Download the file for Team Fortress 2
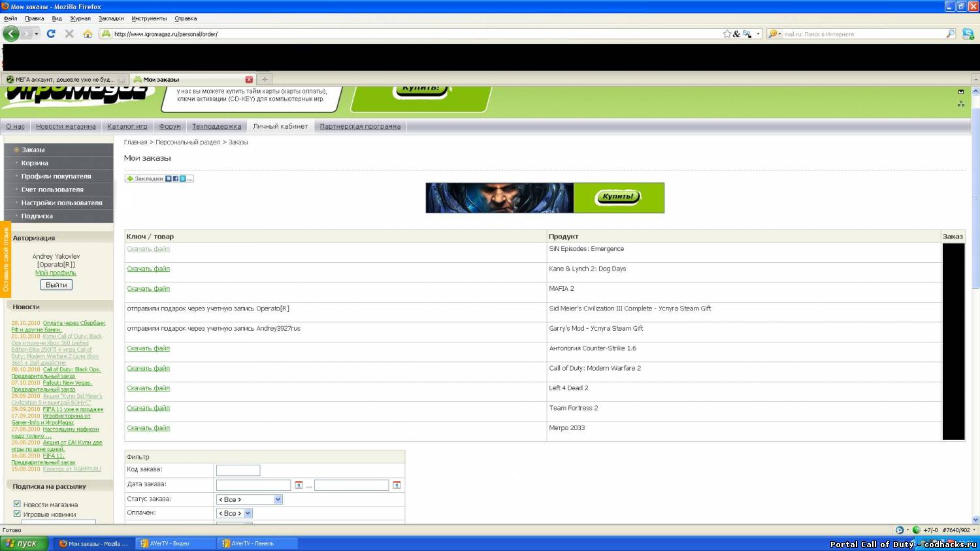 click(x=148, y=409)
